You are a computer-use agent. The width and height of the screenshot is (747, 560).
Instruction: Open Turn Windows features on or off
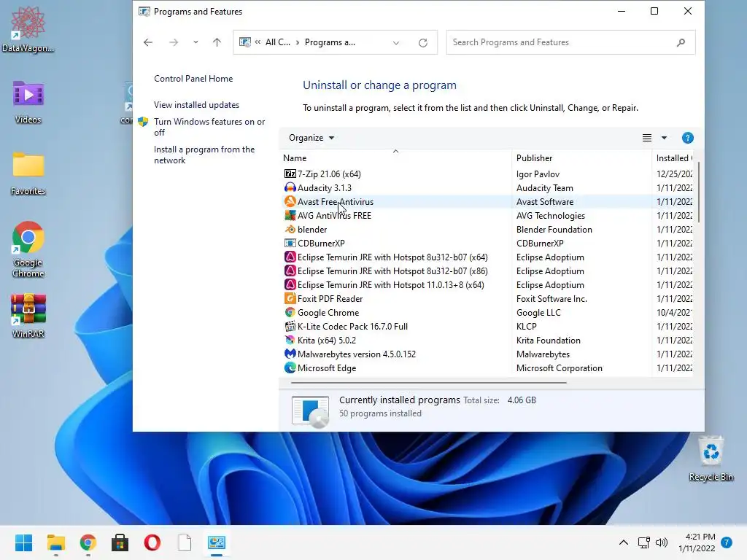tap(209, 127)
